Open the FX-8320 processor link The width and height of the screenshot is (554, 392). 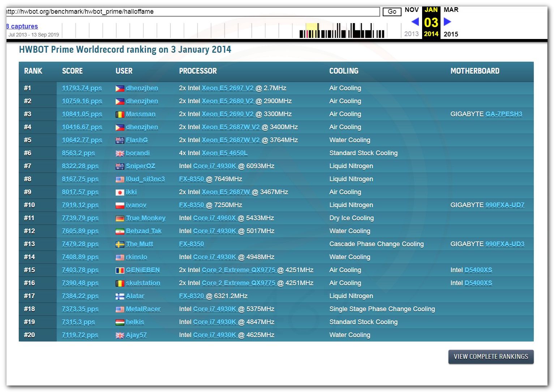(192, 296)
